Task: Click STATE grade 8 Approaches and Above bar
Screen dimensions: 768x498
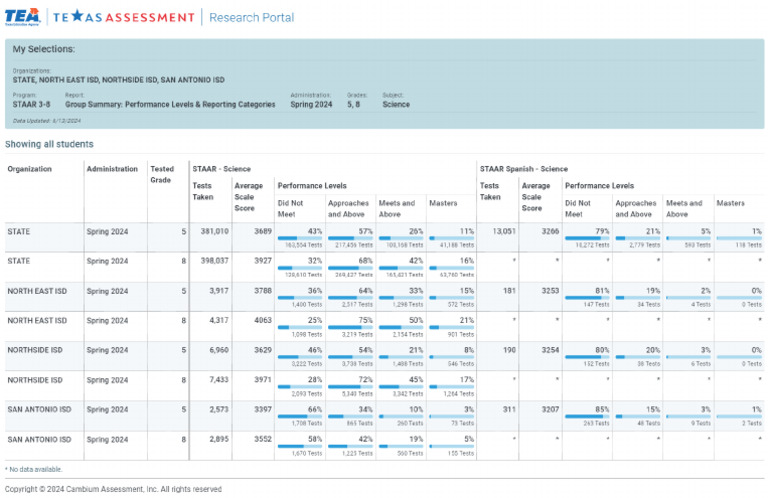Action: [350, 268]
